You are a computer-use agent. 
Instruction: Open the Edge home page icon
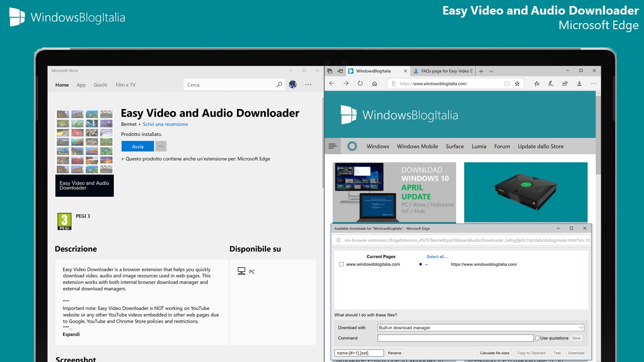pos(374,83)
